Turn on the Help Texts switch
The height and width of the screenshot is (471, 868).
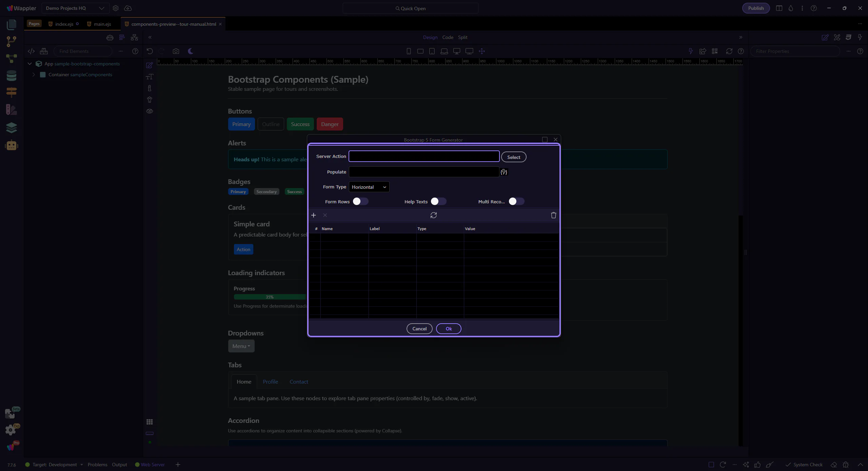pyautogui.click(x=438, y=202)
